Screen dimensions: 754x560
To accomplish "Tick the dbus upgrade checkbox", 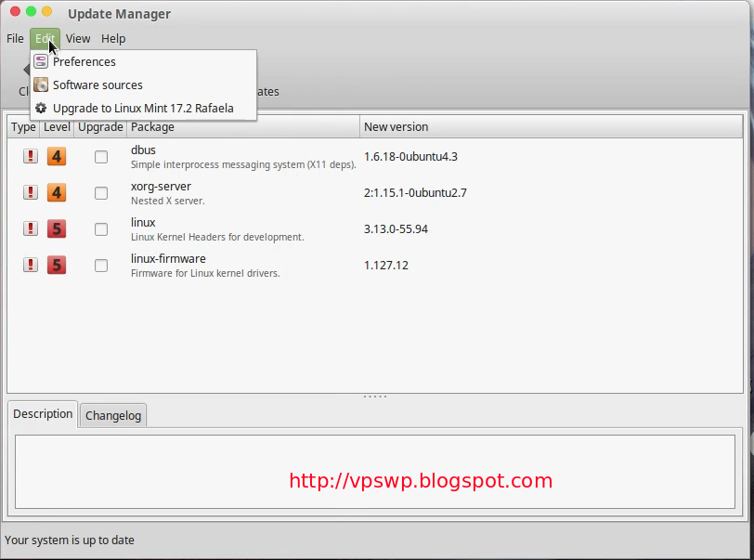I will [101, 157].
